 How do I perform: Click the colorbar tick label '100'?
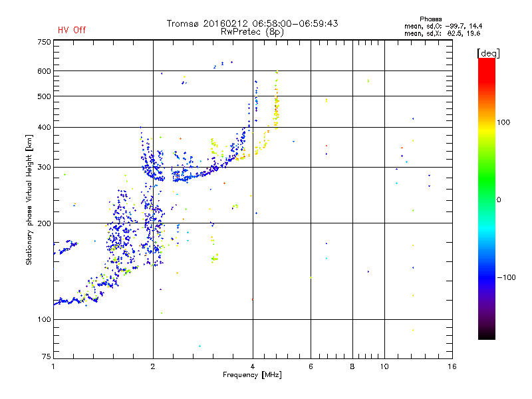click(503, 122)
